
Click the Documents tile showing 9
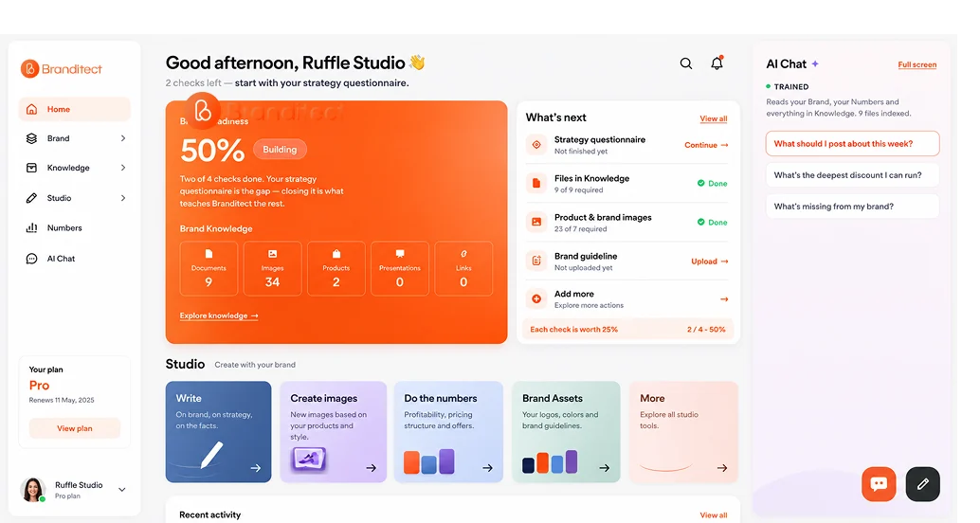point(209,269)
